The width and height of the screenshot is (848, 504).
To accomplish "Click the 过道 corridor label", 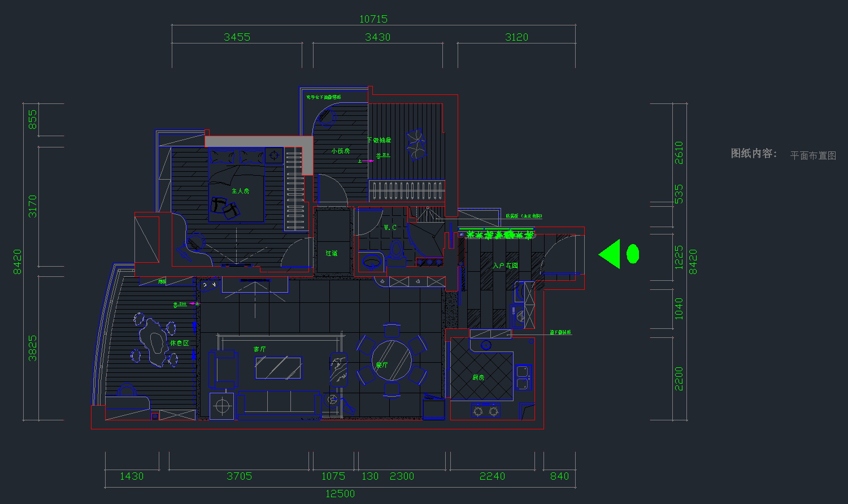I will click(x=332, y=253).
